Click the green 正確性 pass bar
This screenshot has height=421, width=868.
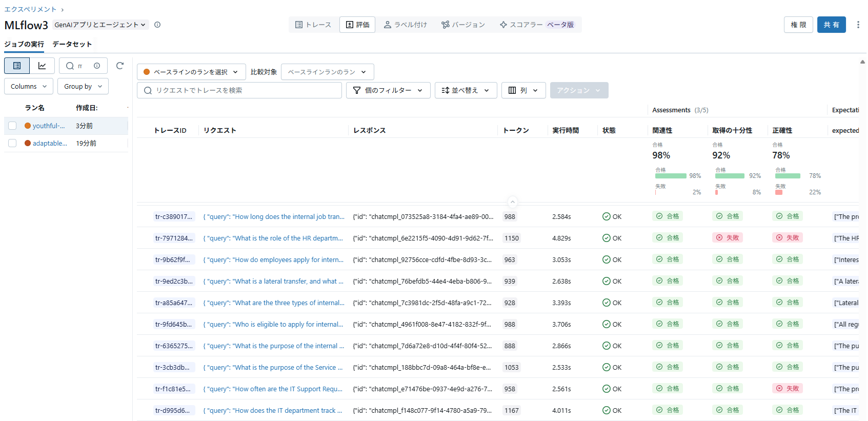pyautogui.click(x=788, y=176)
